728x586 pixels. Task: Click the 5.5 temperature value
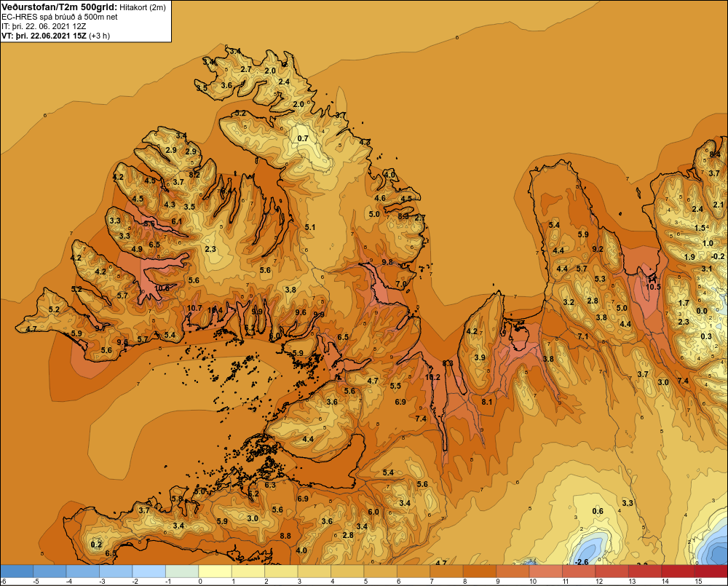[395, 386]
